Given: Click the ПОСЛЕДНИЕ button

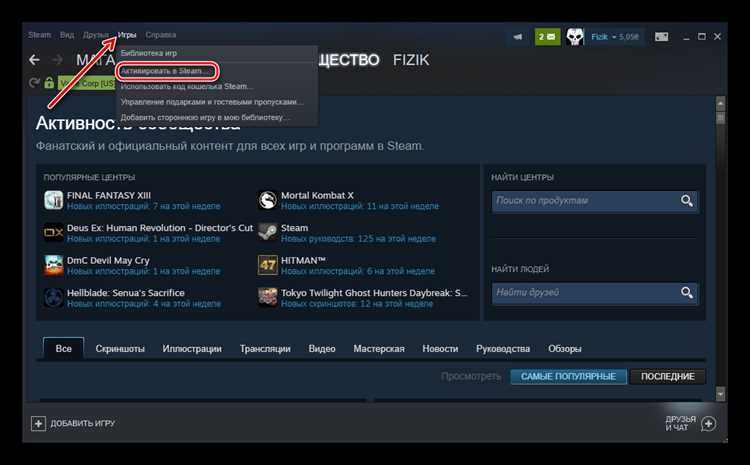Looking at the screenshot, I should [668, 376].
